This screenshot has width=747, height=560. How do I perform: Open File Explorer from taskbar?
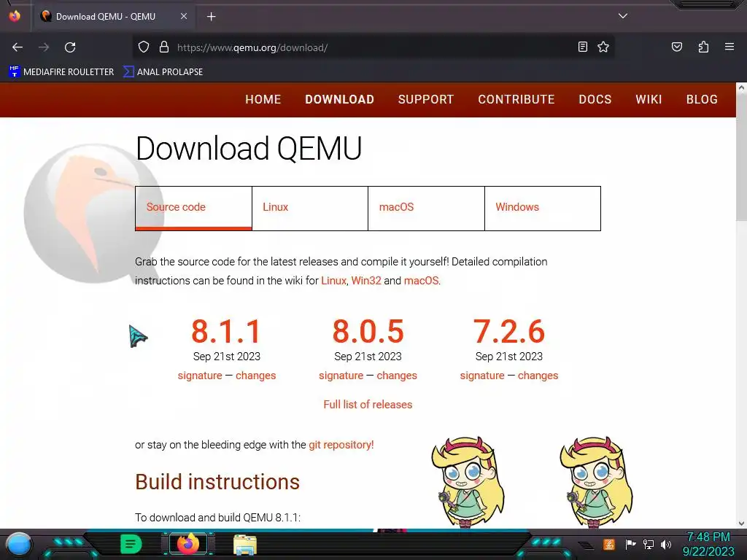click(x=245, y=545)
